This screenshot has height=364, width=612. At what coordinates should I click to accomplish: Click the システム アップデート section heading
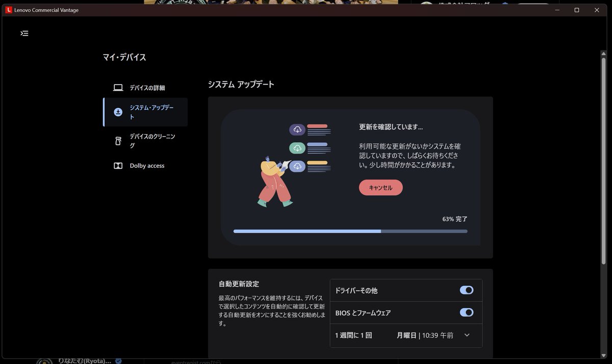click(x=241, y=84)
